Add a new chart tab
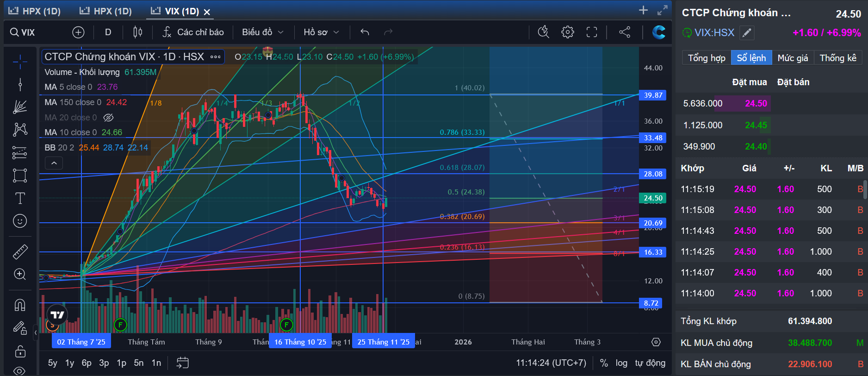The height and width of the screenshot is (376, 868). tap(643, 10)
